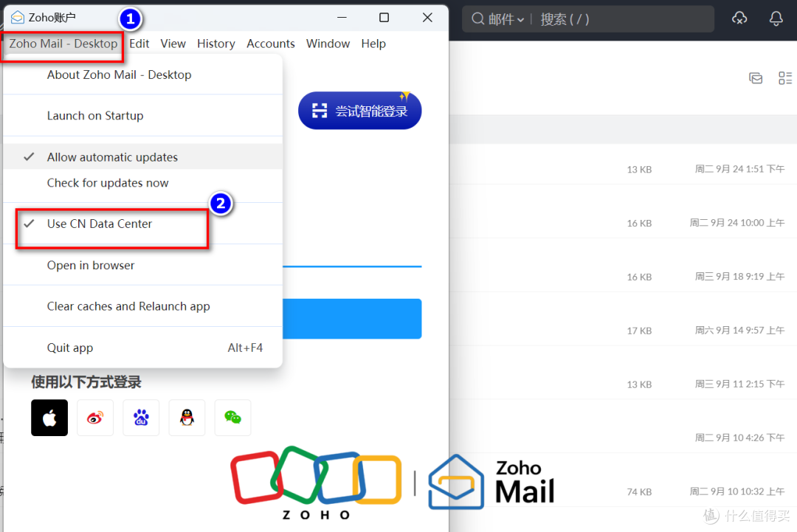The height and width of the screenshot is (532, 797).
Task: Open the conversation view envelope icon
Action: 756,78
